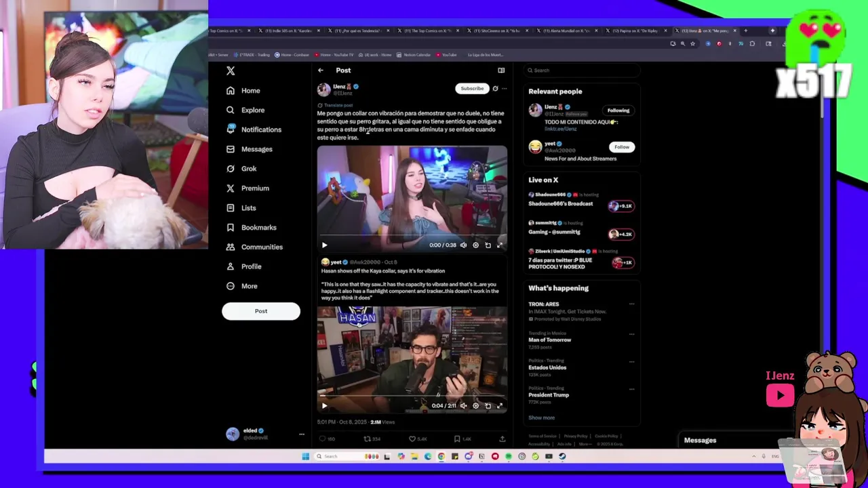This screenshot has height=488, width=868.
Task: Click the X search box
Action: tap(582, 70)
